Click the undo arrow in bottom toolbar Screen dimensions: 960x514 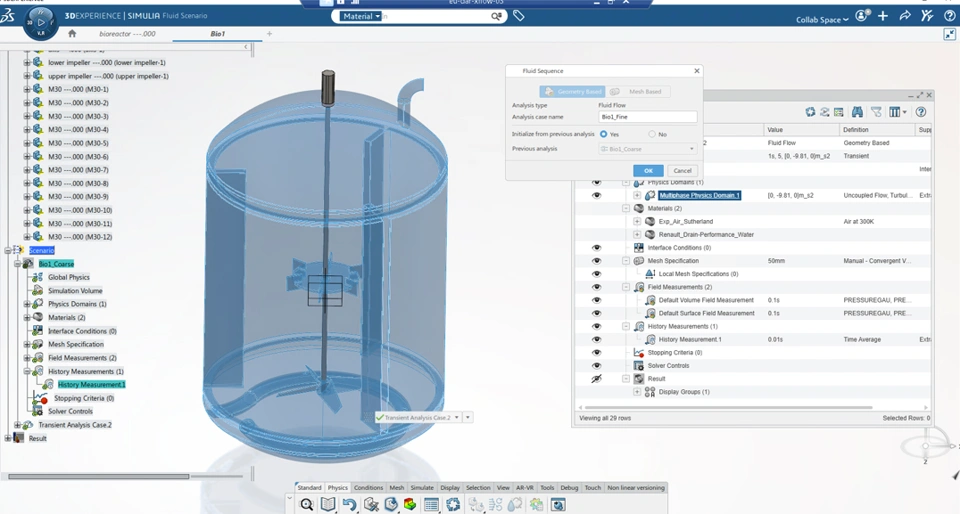tap(350, 504)
